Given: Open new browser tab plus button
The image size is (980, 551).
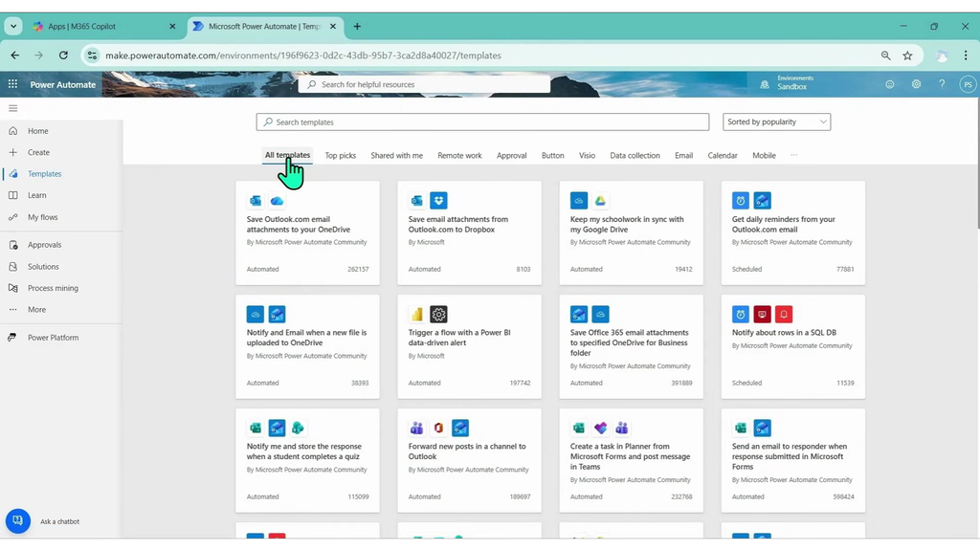Looking at the screenshot, I should 357,26.
